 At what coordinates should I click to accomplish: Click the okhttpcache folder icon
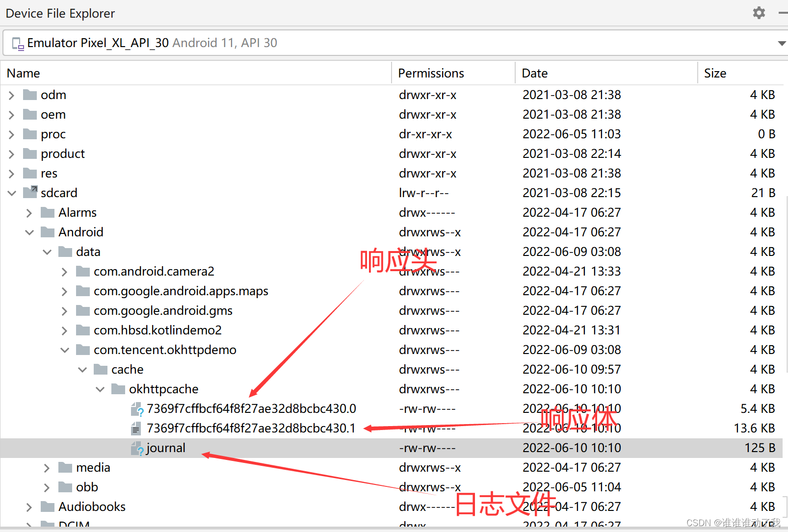click(118, 389)
